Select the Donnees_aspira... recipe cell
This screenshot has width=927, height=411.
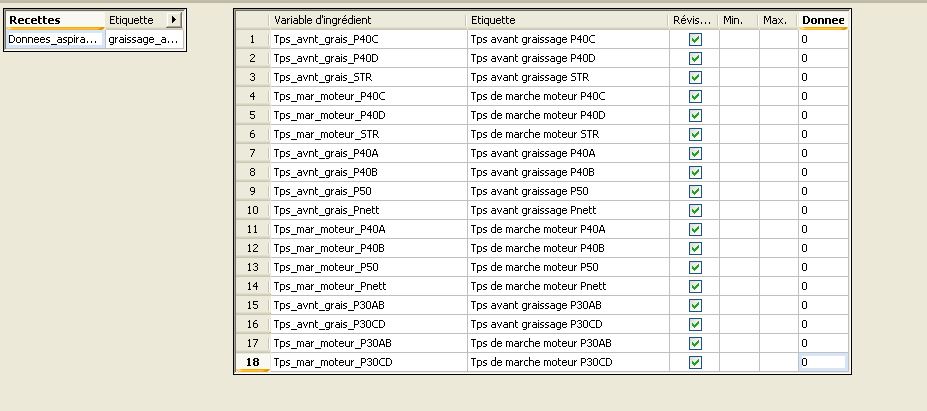(56, 40)
